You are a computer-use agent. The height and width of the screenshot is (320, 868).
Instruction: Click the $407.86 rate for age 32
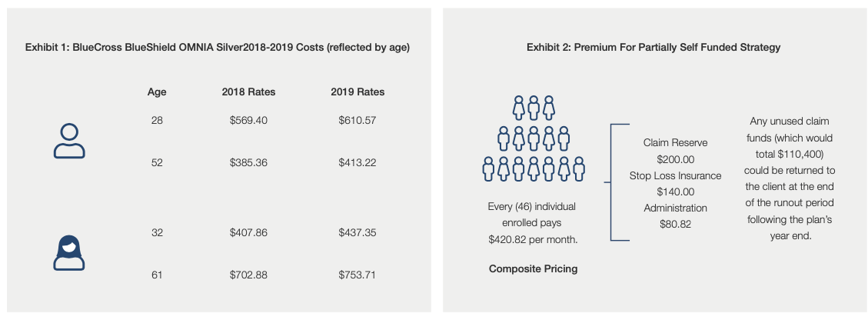[x=248, y=233]
